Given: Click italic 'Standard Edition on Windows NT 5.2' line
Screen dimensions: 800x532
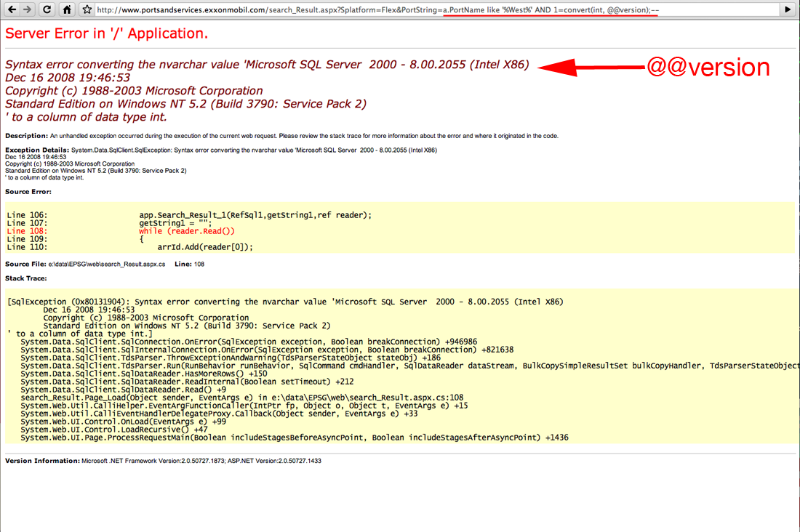Looking at the screenshot, I should [185, 104].
